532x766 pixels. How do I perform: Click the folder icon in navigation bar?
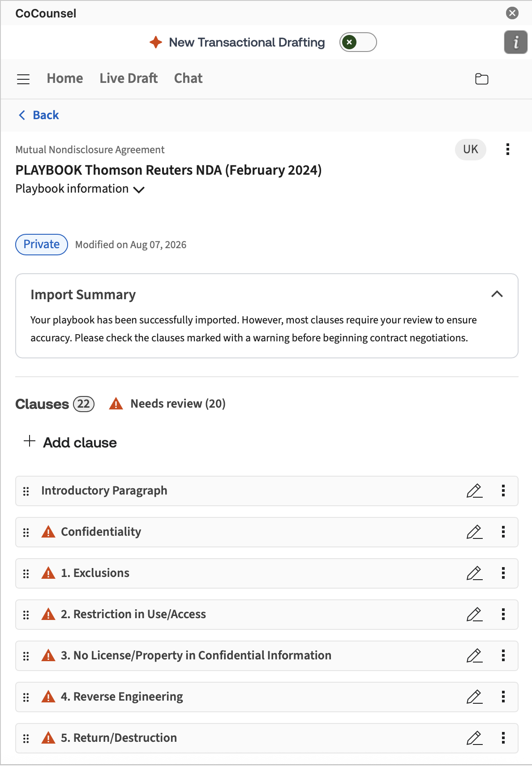481,79
